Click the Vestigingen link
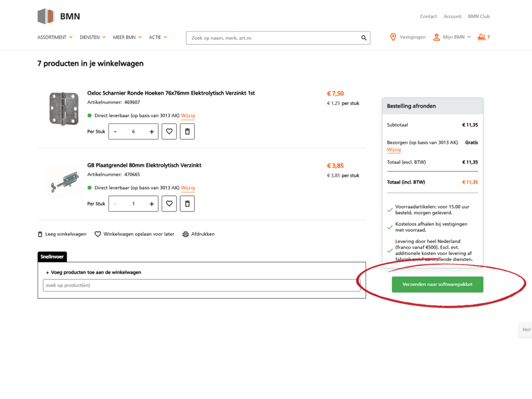 coord(413,37)
